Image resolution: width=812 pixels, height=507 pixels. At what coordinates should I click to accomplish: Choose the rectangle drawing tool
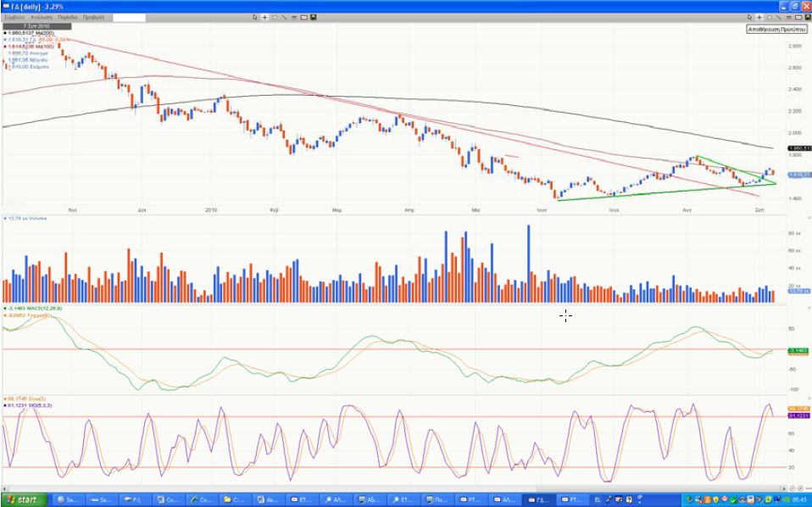tap(275, 17)
